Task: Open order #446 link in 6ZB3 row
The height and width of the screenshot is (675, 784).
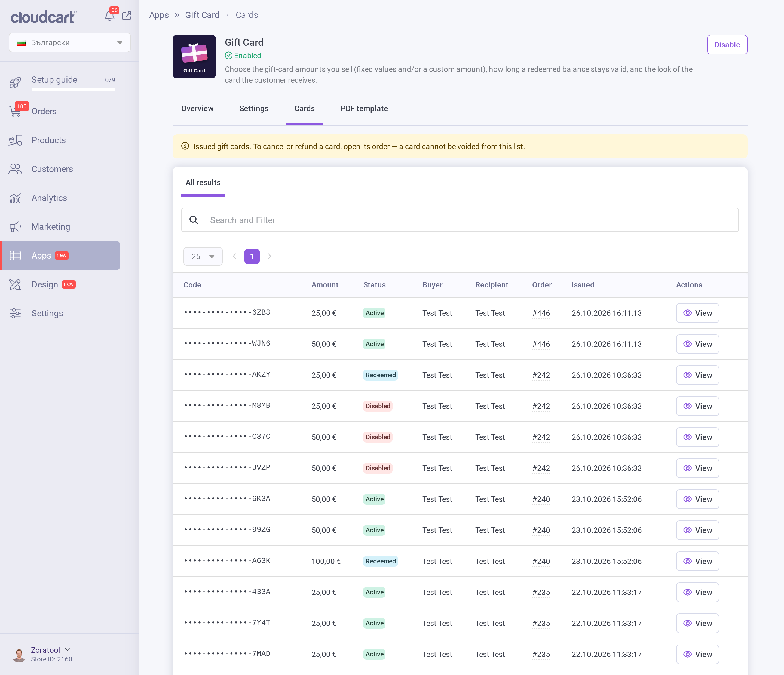Action: click(x=541, y=313)
